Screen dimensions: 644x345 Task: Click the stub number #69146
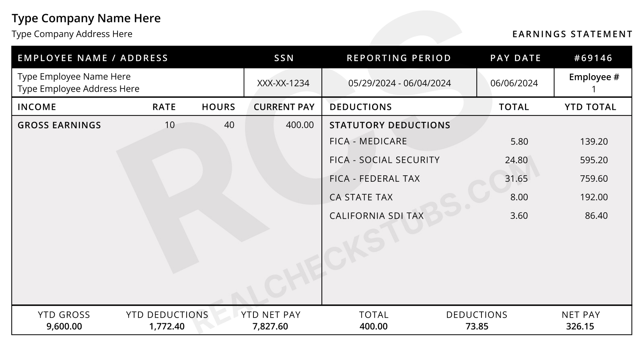click(593, 58)
